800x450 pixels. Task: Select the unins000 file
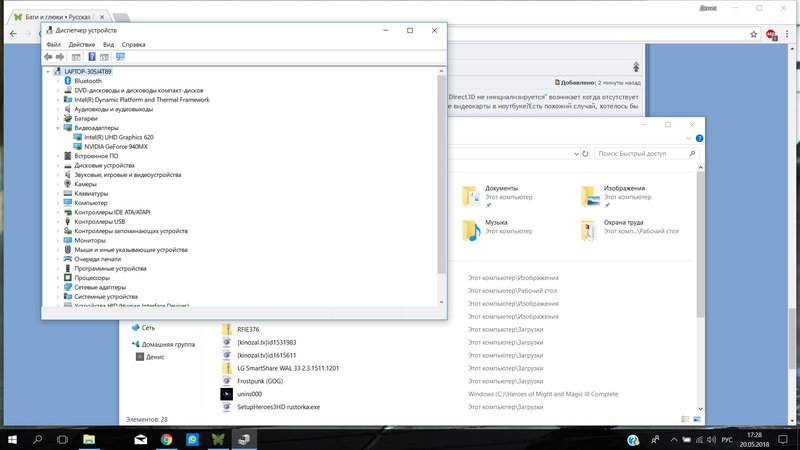(249, 394)
